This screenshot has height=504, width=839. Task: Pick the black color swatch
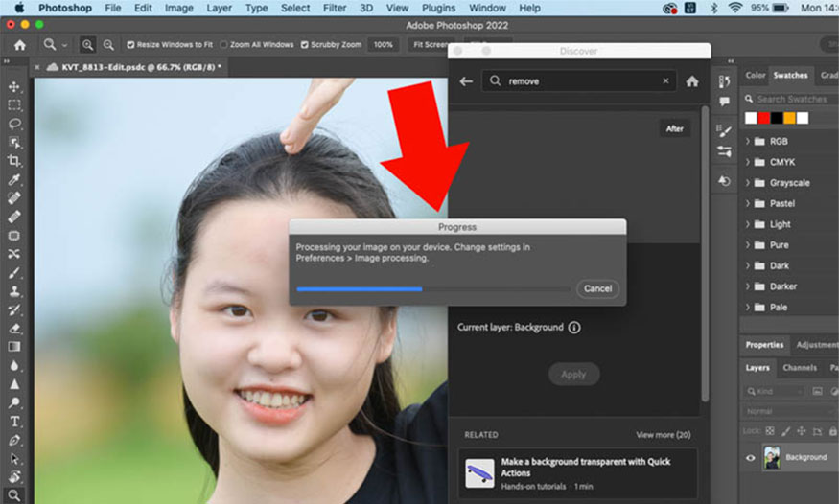[777, 118]
